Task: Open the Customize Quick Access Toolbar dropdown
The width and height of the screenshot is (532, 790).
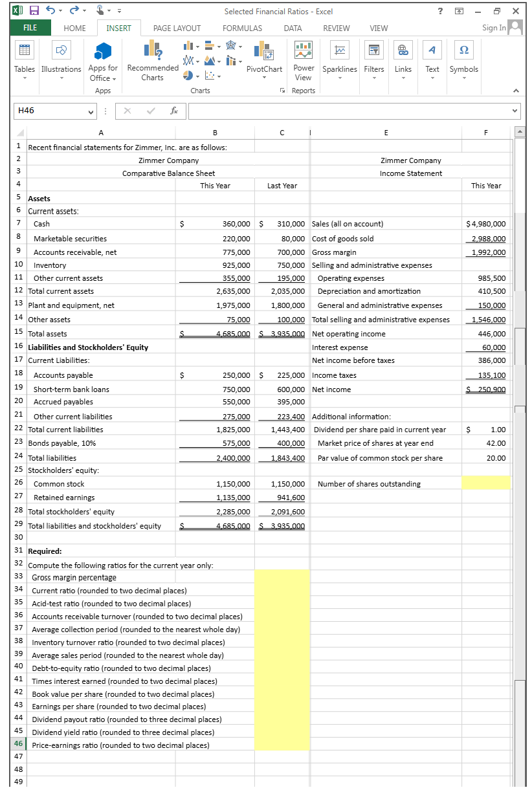Action: 118,11
